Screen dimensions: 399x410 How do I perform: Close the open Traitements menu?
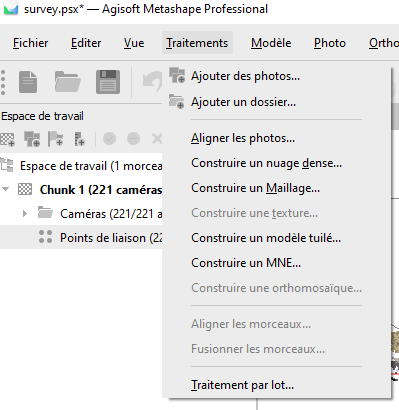pos(197,43)
